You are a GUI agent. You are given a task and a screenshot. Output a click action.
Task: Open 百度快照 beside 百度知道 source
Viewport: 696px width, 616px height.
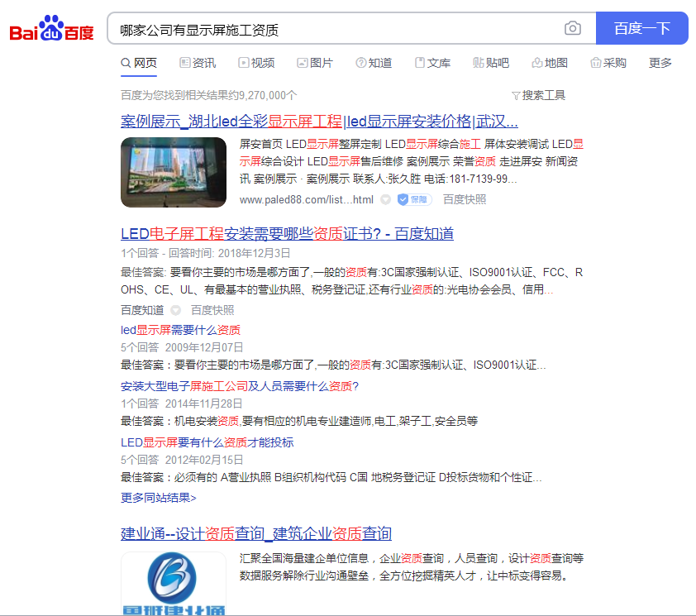coord(212,310)
